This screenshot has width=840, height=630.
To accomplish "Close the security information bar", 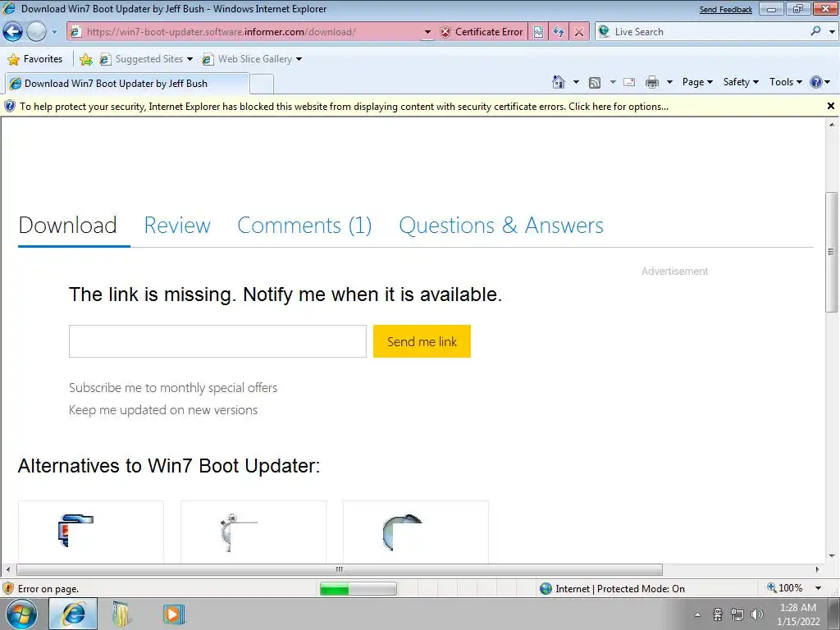I will pos(830,106).
